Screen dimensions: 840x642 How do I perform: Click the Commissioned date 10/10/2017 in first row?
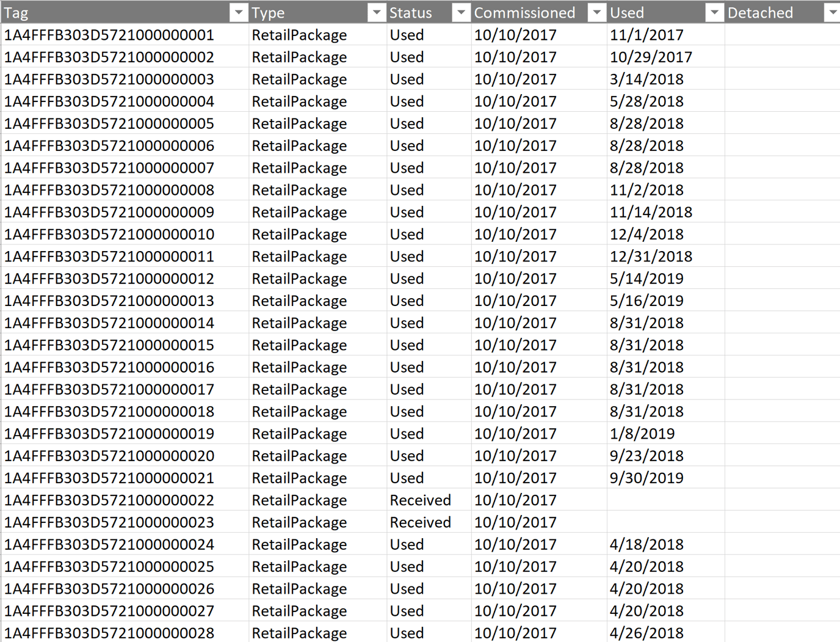[x=515, y=35]
